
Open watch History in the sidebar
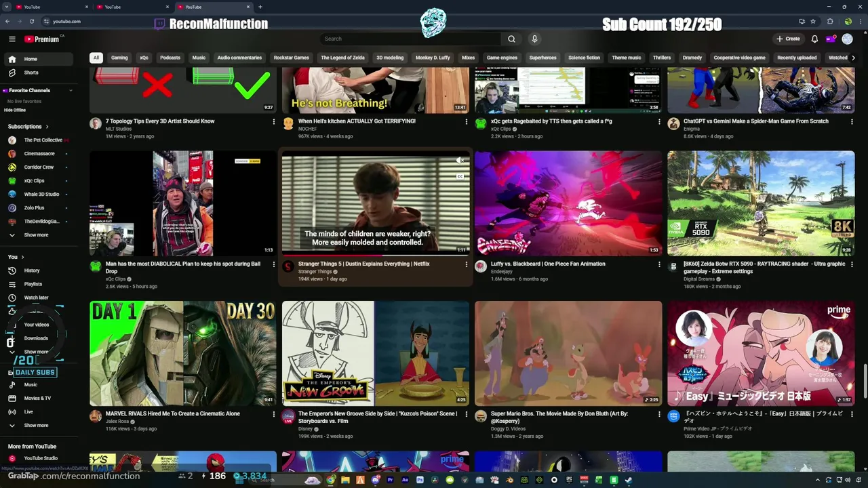(40, 270)
